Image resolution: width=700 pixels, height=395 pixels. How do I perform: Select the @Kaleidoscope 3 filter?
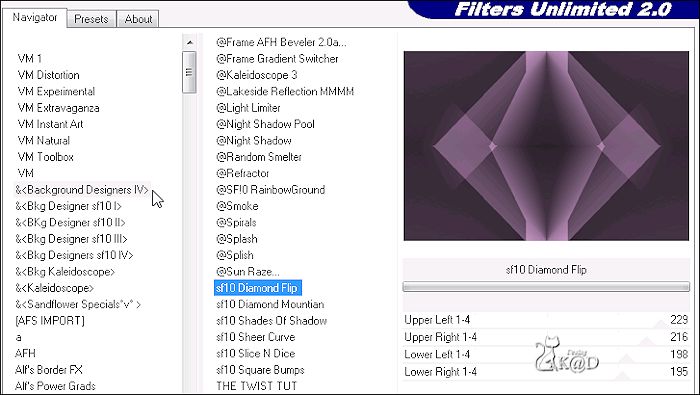(x=257, y=75)
